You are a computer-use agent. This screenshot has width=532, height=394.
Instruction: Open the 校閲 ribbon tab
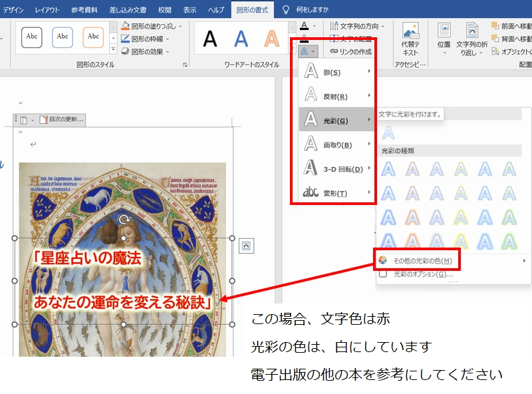coord(164,10)
